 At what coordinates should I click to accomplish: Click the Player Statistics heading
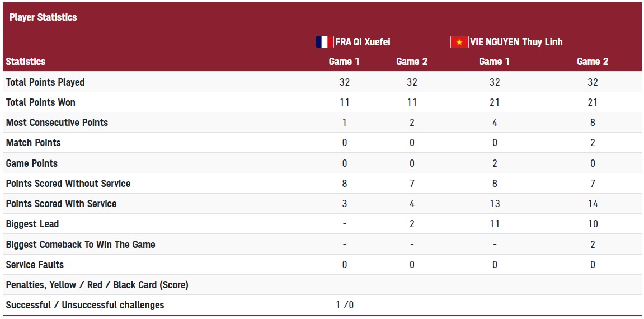(43, 17)
